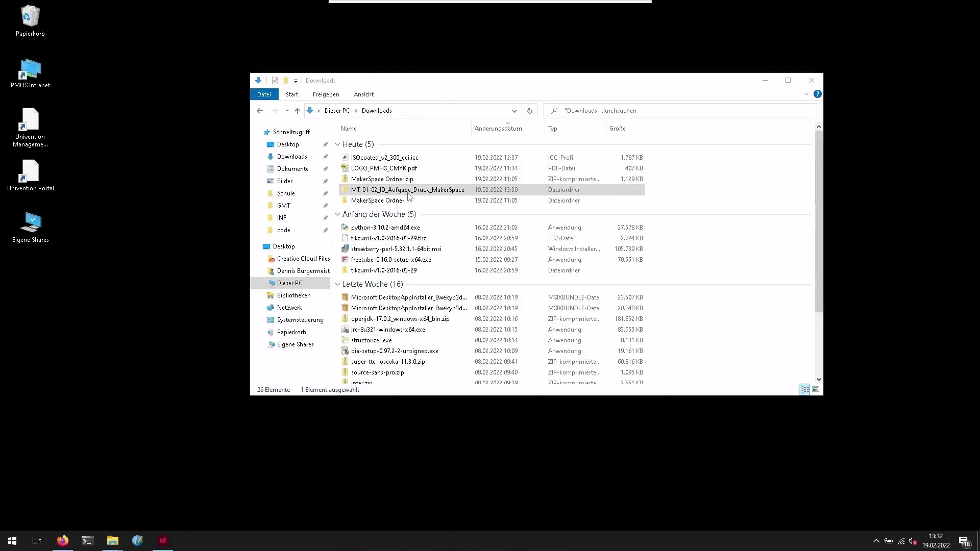Open the address bar history dropdown
Image resolution: width=980 pixels, height=551 pixels.
point(514,111)
